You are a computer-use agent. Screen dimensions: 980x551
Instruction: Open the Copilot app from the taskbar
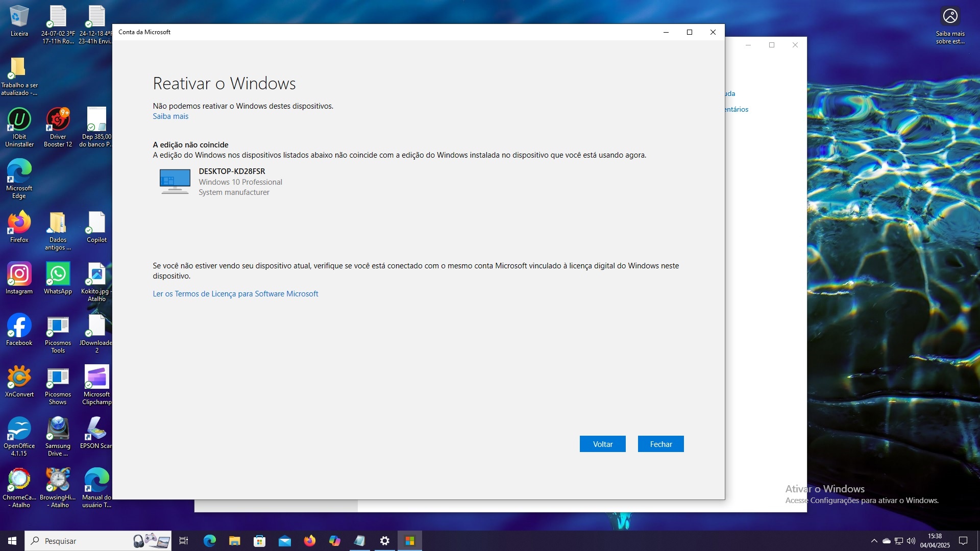coord(334,541)
